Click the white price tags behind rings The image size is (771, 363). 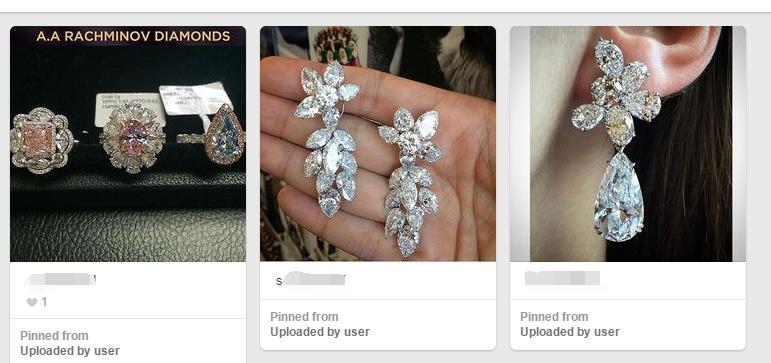pyautogui.click(x=163, y=104)
